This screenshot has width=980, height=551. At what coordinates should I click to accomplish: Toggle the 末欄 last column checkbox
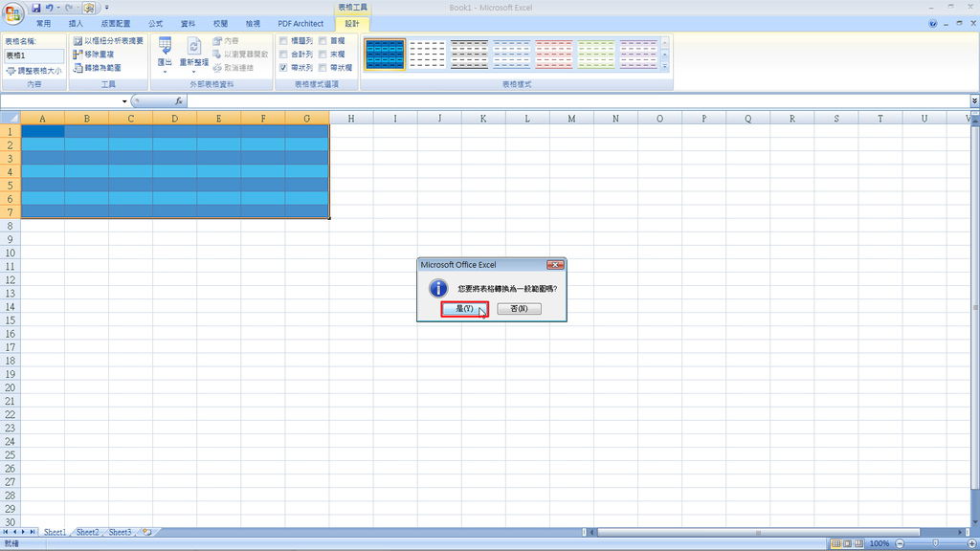tap(323, 55)
